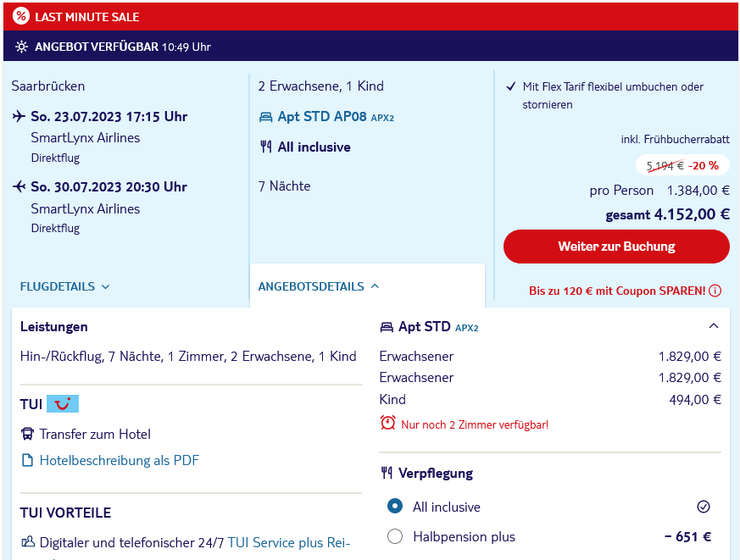This screenshot has width=740, height=560.
Task: Open the TUI Service plus link
Action: point(288,542)
